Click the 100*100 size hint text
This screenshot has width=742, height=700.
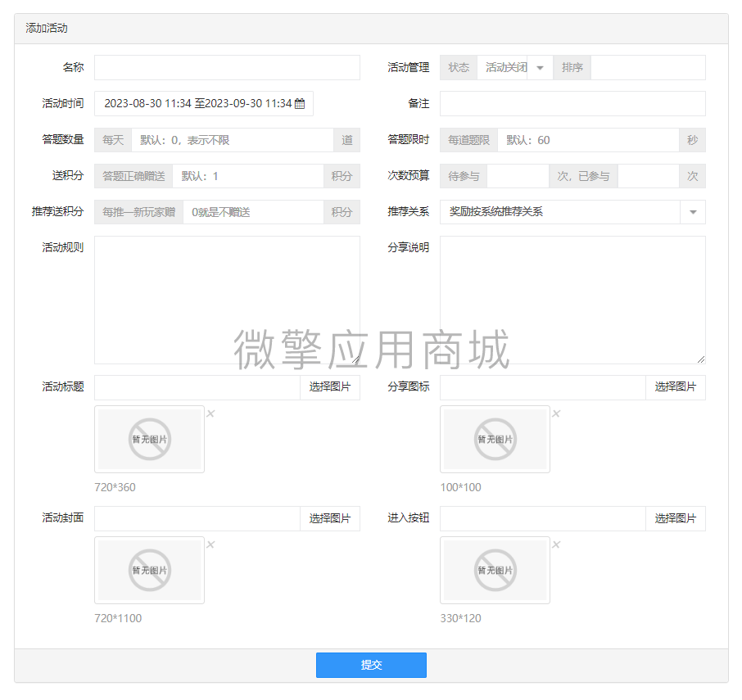coord(460,487)
